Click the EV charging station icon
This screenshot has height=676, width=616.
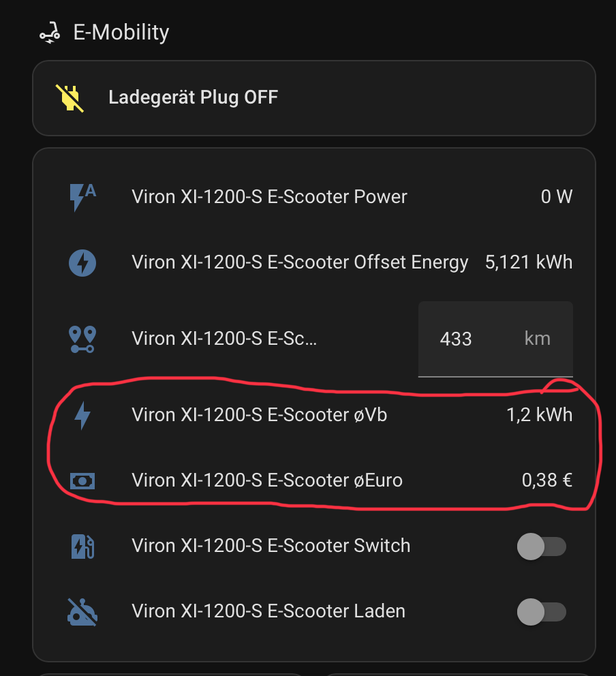tap(82, 546)
